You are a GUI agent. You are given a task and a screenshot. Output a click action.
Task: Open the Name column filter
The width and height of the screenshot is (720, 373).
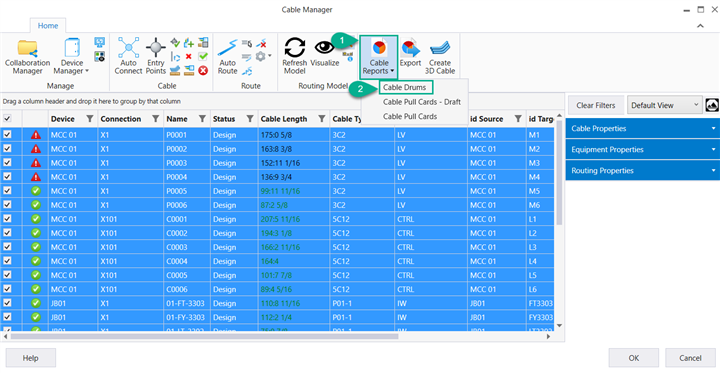[x=202, y=119]
